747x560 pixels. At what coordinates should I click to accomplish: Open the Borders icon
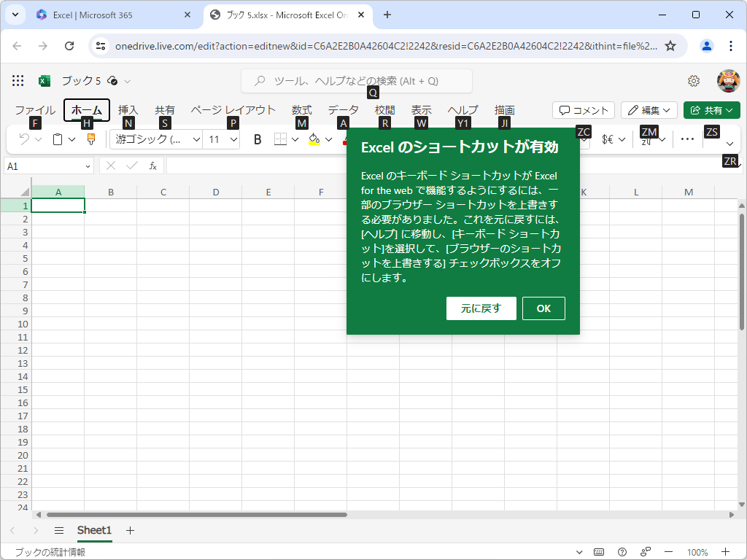pos(281,140)
